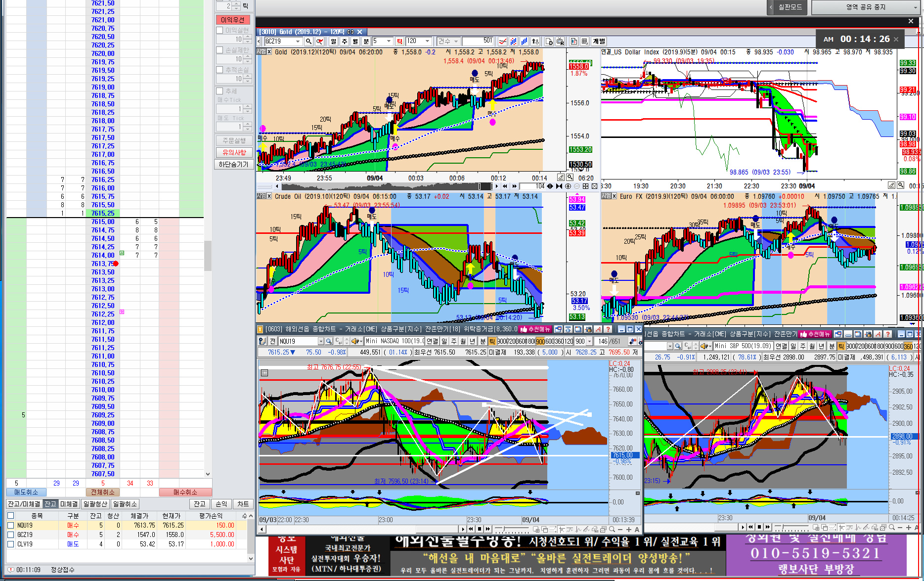The image size is (924, 581).
Task: Click up-down arrows icon in Gold toolbar
Action: [535, 41]
